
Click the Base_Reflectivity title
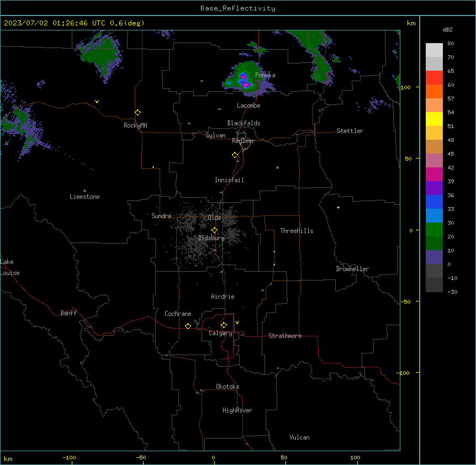238,8
